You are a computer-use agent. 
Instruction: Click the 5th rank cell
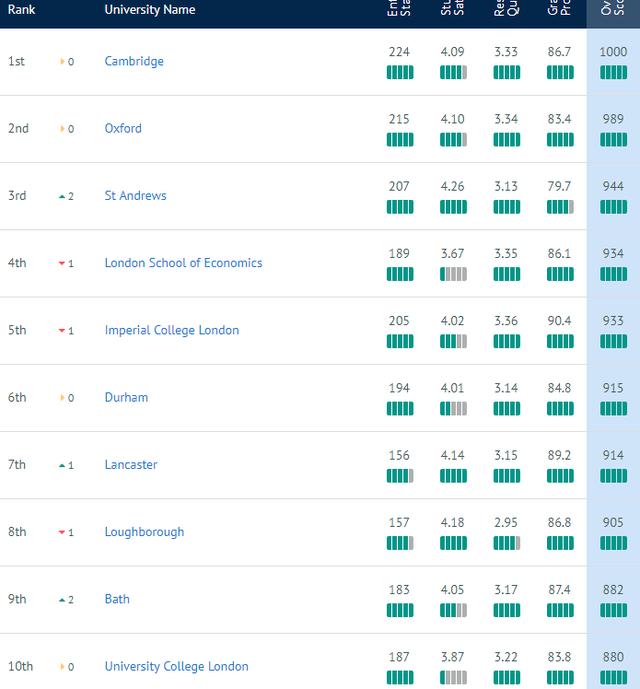17,330
